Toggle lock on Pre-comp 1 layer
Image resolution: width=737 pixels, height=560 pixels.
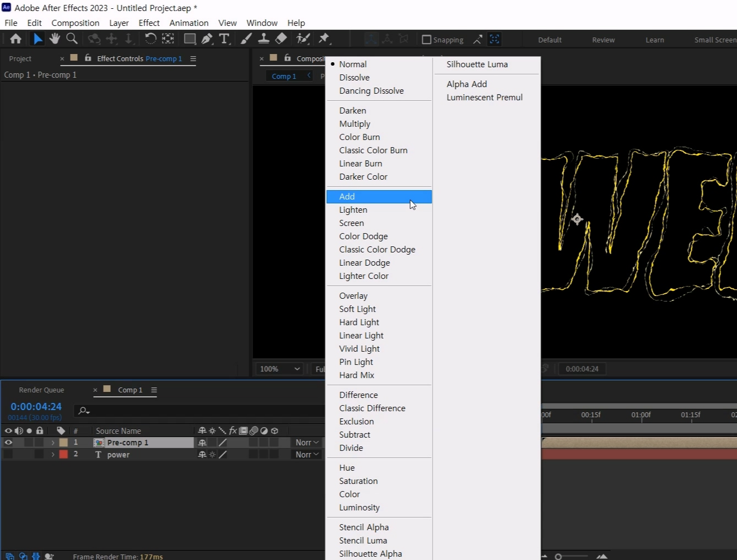(x=39, y=443)
